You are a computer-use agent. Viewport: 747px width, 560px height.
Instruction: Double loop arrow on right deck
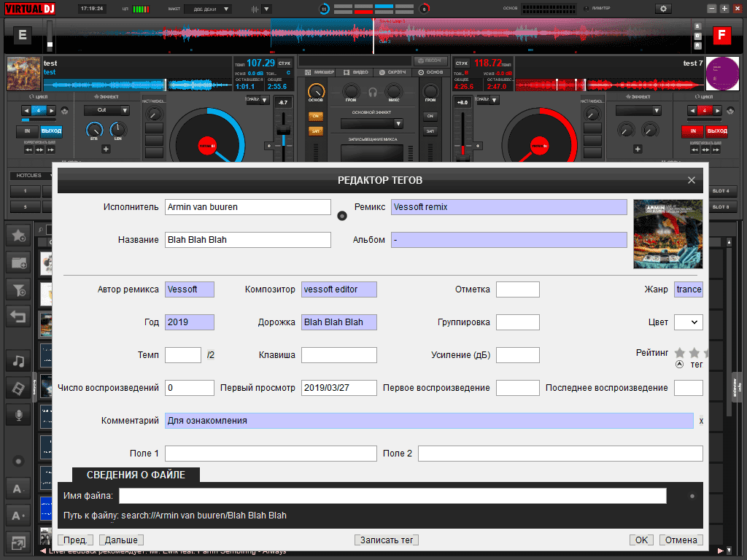pos(717,111)
